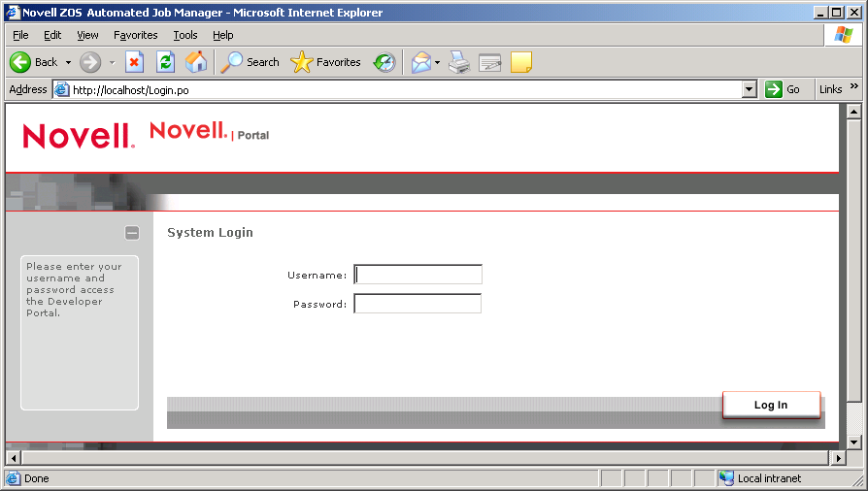
Task: Click the Links toolbar label
Action: 830,89
